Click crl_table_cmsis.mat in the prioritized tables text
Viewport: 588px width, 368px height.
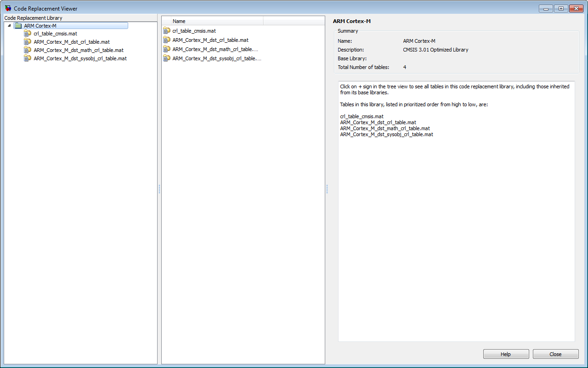362,116
